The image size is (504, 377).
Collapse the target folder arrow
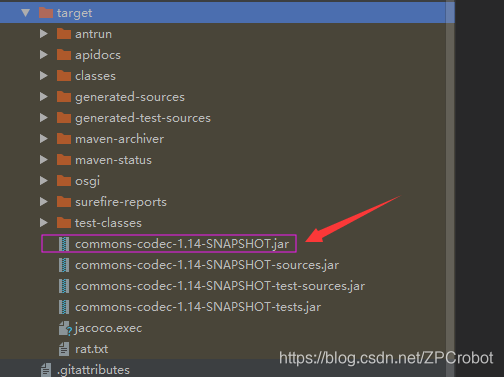click(26, 13)
